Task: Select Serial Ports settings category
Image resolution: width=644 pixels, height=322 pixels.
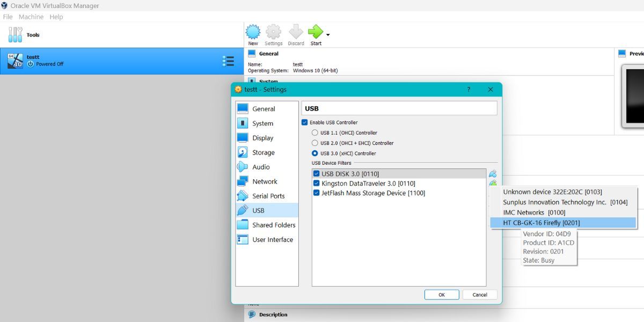Action: 267,196
